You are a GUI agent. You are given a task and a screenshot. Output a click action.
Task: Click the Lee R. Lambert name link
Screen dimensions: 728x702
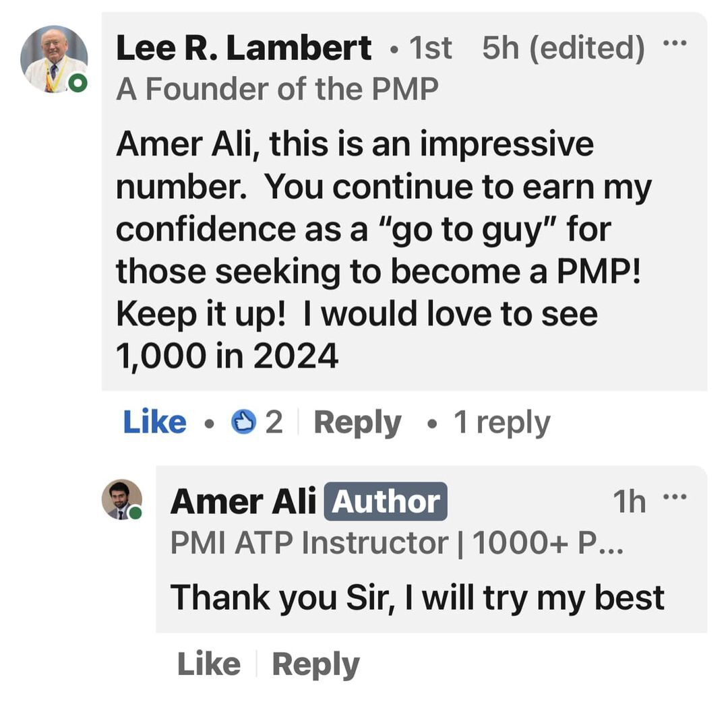click(243, 48)
